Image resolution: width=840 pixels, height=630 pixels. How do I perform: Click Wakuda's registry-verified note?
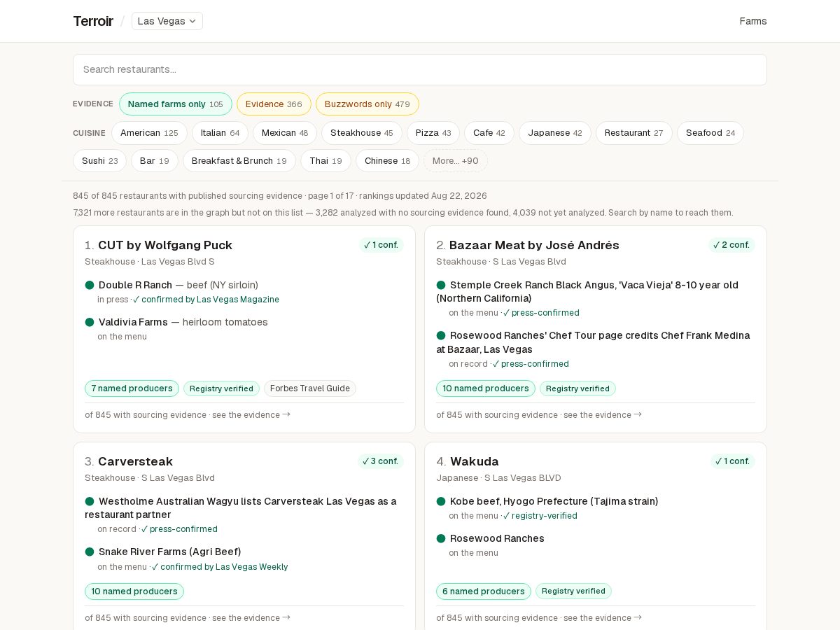click(540, 516)
